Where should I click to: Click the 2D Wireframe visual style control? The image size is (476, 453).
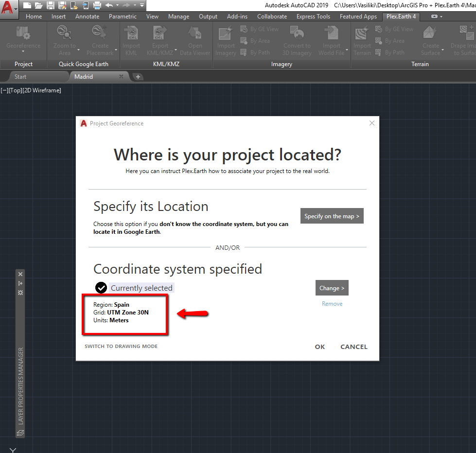42,90
